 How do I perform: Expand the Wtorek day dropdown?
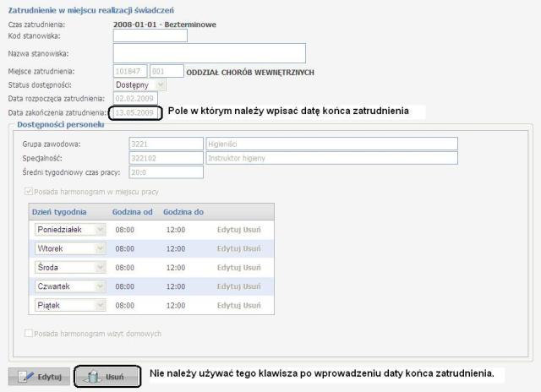pyautogui.click(x=100, y=248)
